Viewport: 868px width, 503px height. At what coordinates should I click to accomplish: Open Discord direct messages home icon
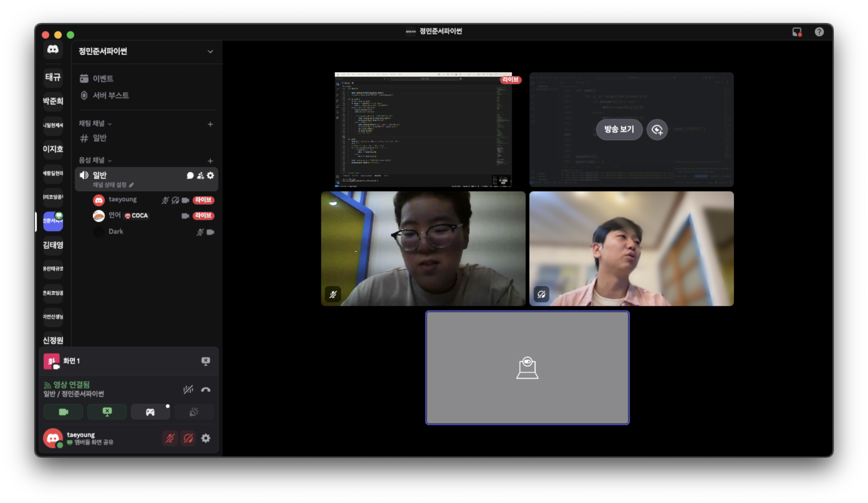point(53,50)
